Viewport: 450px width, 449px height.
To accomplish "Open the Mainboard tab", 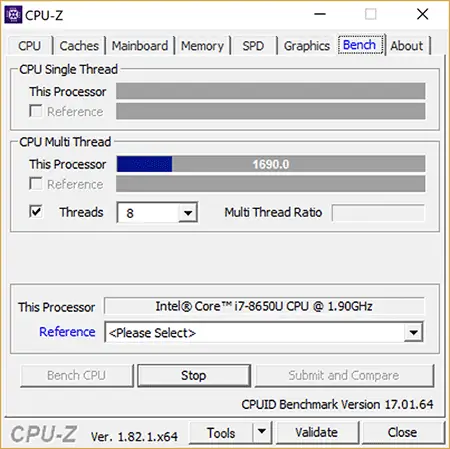I will coord(140,46).
